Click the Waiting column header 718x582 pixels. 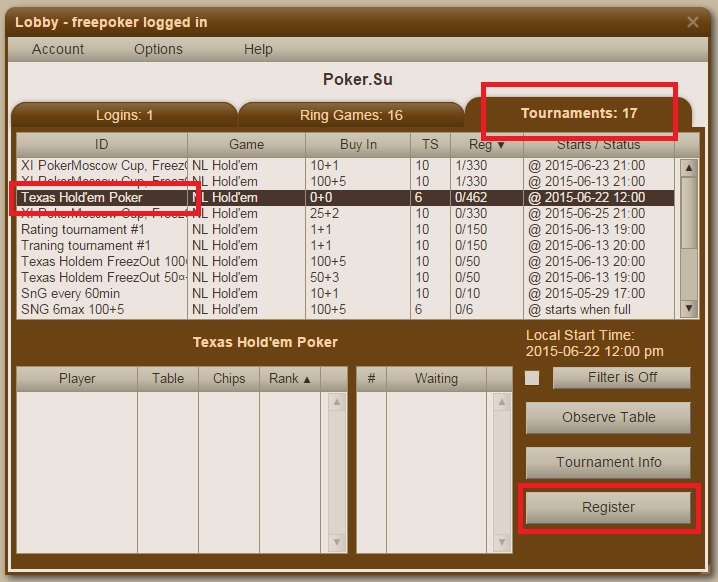pos(436,379)
